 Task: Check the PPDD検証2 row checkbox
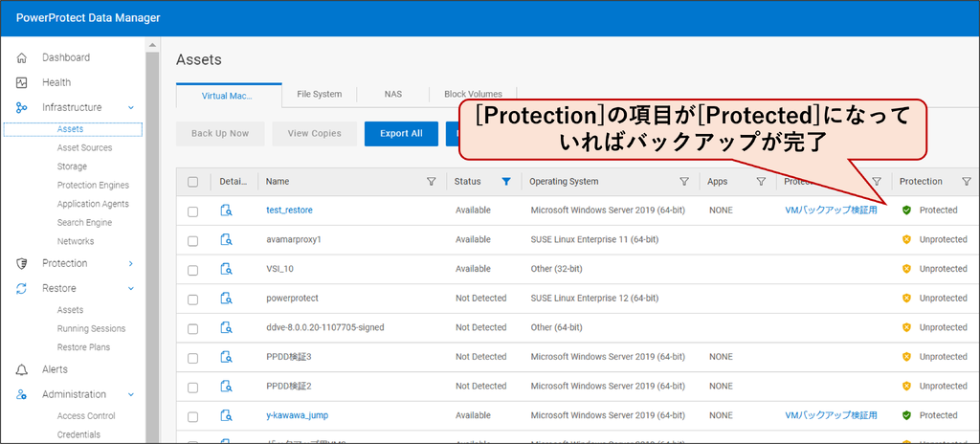193,388
